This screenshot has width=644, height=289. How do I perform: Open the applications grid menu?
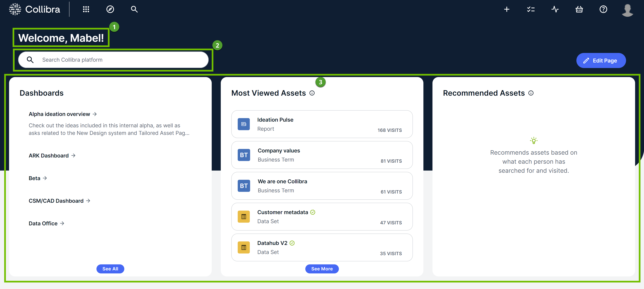click(86, 9)
